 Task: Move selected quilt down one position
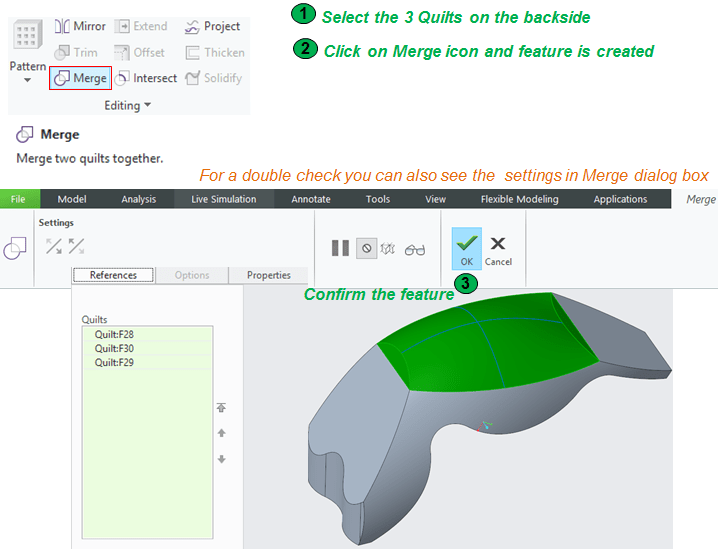[221, 459]
